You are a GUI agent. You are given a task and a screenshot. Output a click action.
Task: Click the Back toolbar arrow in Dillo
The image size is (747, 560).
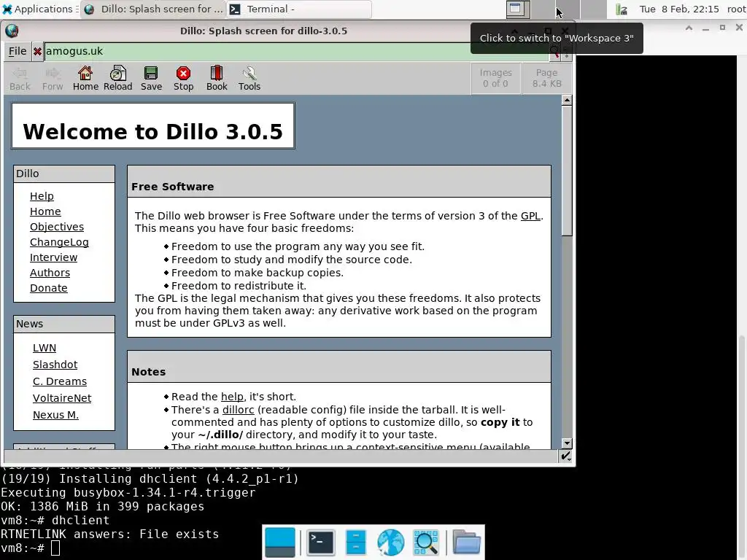(x=20, y=79)
